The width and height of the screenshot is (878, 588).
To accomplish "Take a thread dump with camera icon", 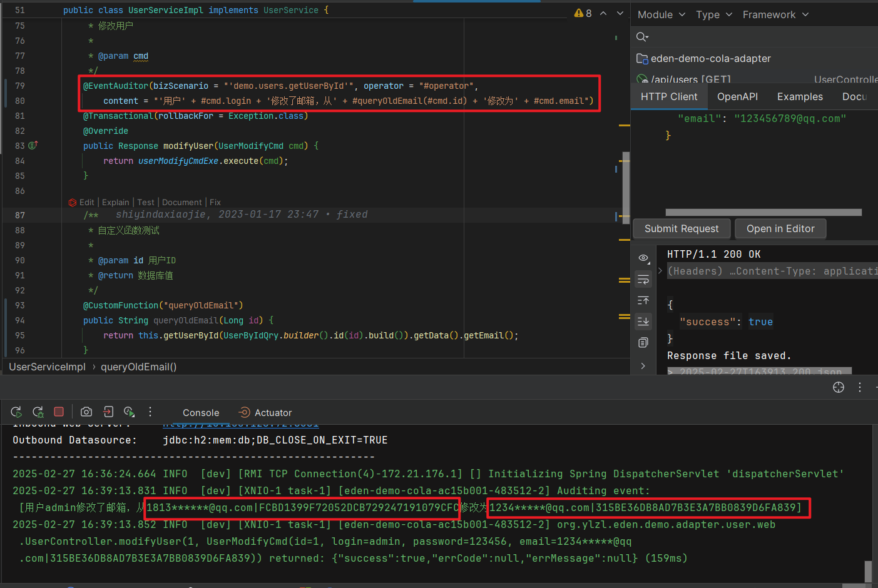I will pyautogui.click(x=86, y=412).
